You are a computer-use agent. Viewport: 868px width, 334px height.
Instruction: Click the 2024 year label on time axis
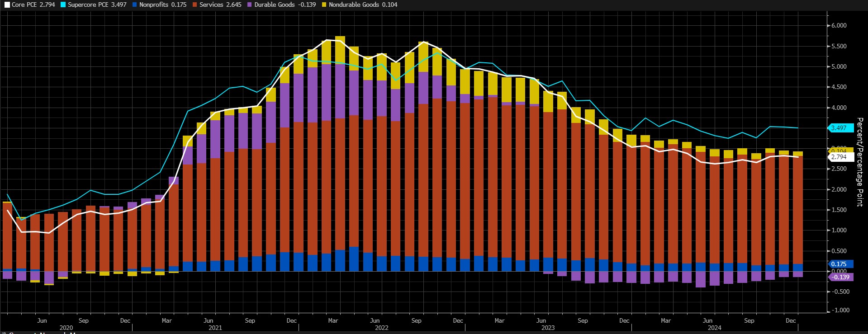pyautogui.click(x=715, y=328)
